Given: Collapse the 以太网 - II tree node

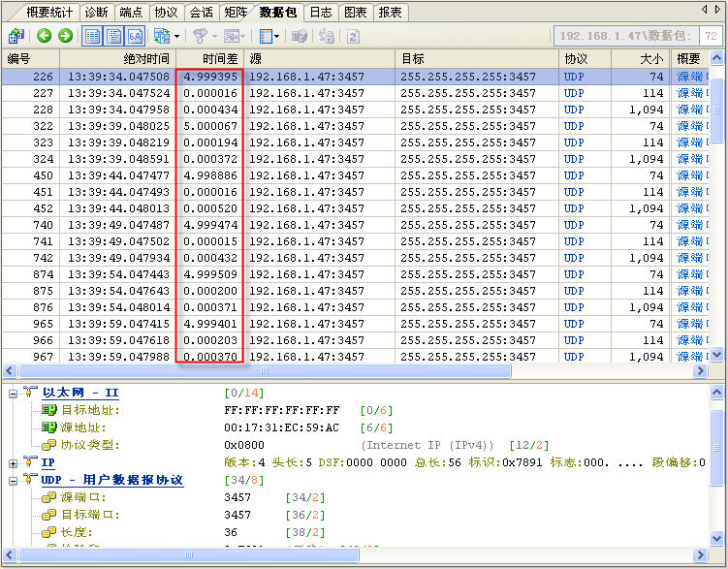Looking at the screenshot, I should 13,393.
